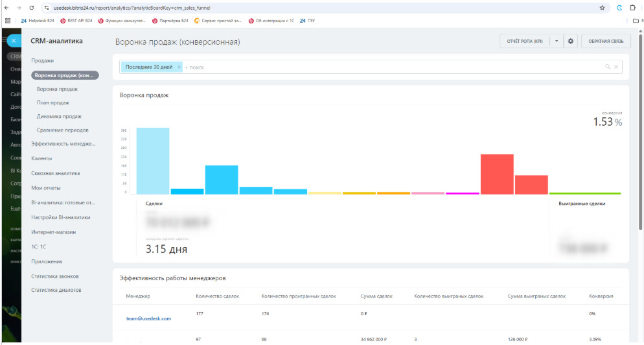Open Динамика продаж report

point(59,116)
